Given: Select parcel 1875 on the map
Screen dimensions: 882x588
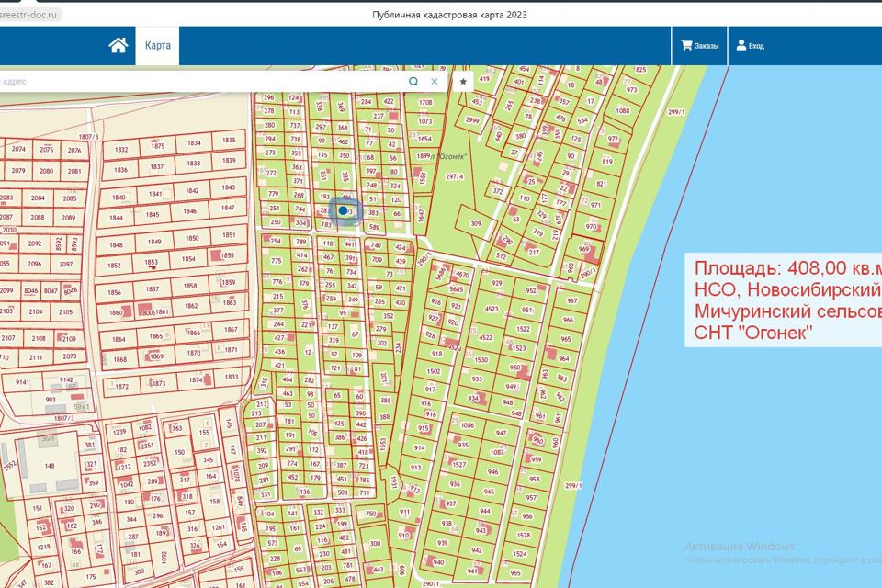Looking at the screenshot, I should pyautogui.click(x=157, y=145).
